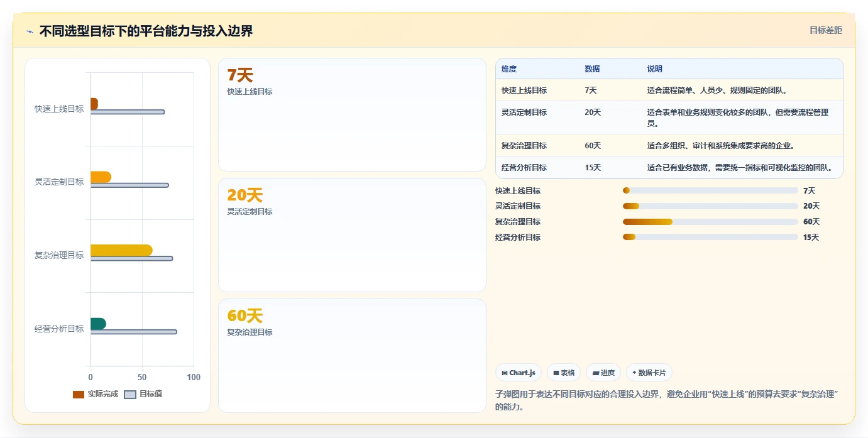
Task: Click the 目标差距 label in the header
Action: click(x=825, y=30)
